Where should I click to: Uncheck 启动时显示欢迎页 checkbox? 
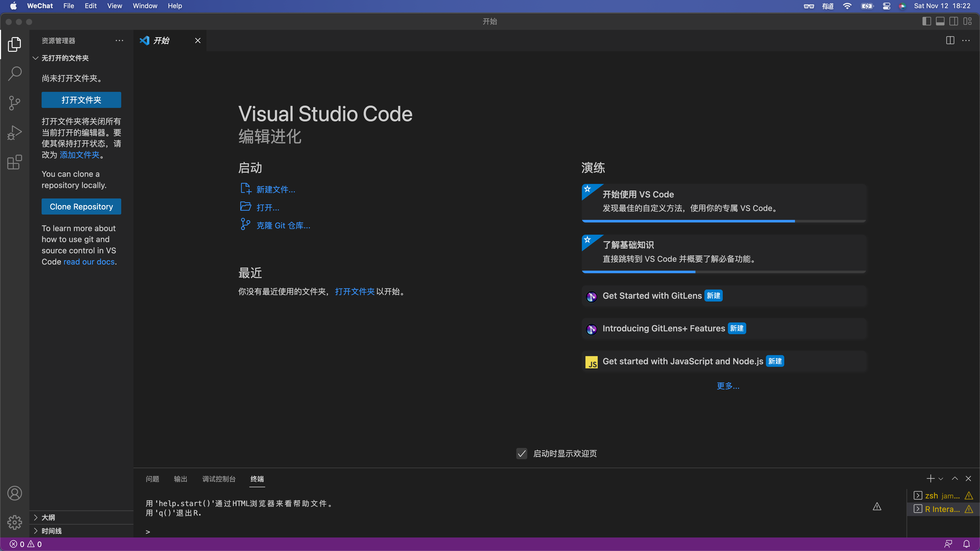(x=522, y=453)
